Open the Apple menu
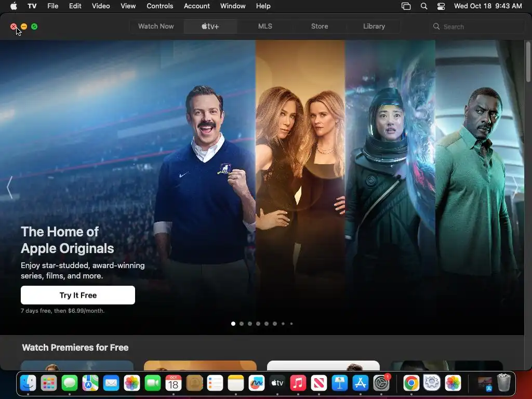 pos(14,6)
